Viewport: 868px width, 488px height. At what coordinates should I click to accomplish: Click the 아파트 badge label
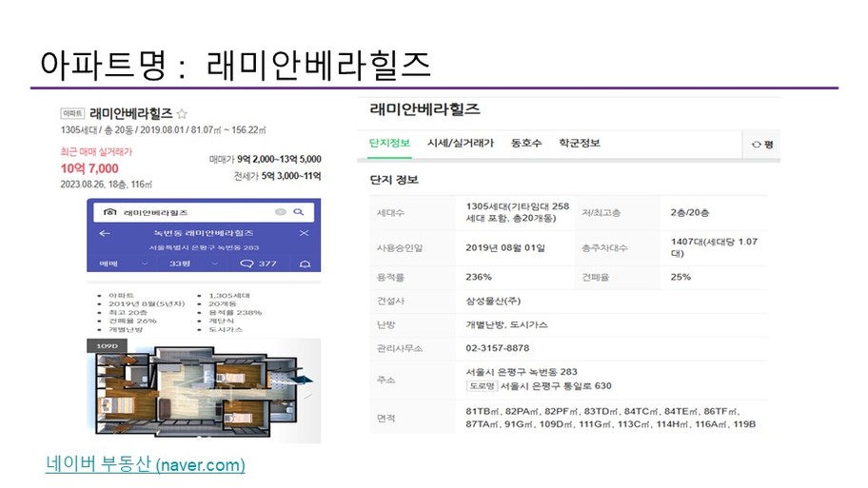point(72,113)
